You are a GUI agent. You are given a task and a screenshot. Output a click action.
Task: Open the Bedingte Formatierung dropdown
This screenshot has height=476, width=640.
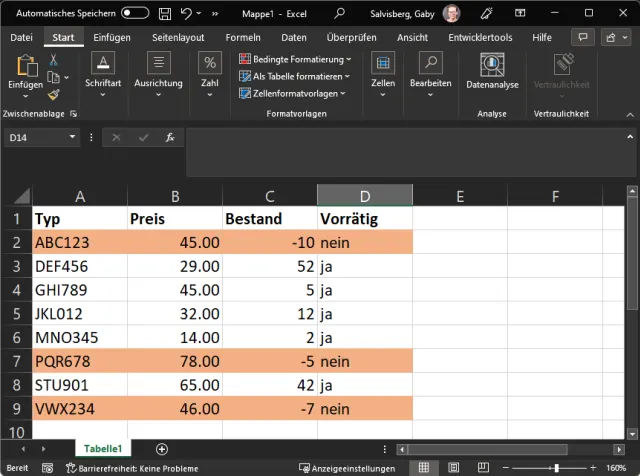(292, 59)
